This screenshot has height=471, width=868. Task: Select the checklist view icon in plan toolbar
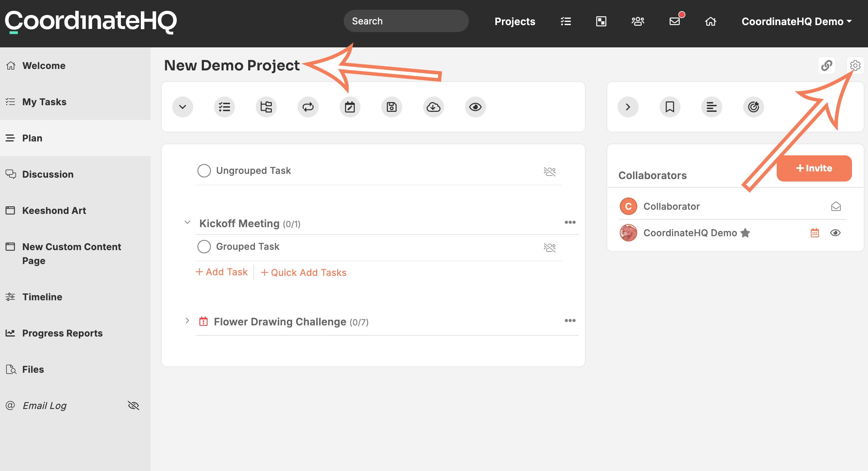tap(224, 107)
